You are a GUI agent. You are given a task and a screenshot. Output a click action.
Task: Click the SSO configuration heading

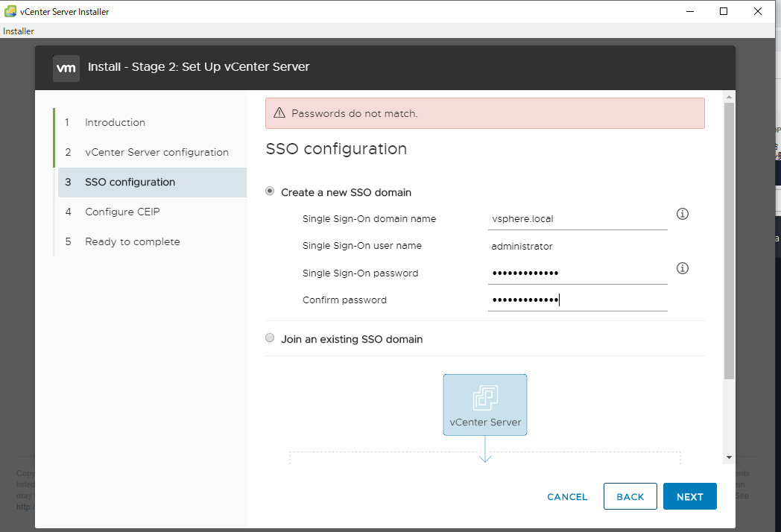pos(336,149)
